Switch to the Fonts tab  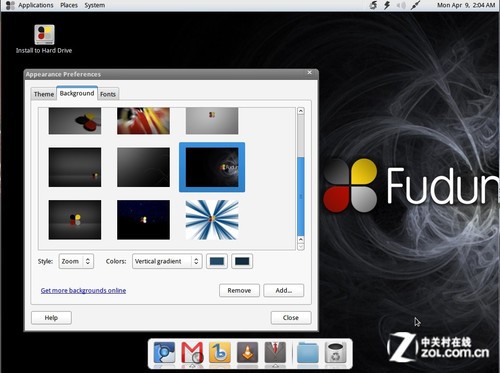(108, 94)
